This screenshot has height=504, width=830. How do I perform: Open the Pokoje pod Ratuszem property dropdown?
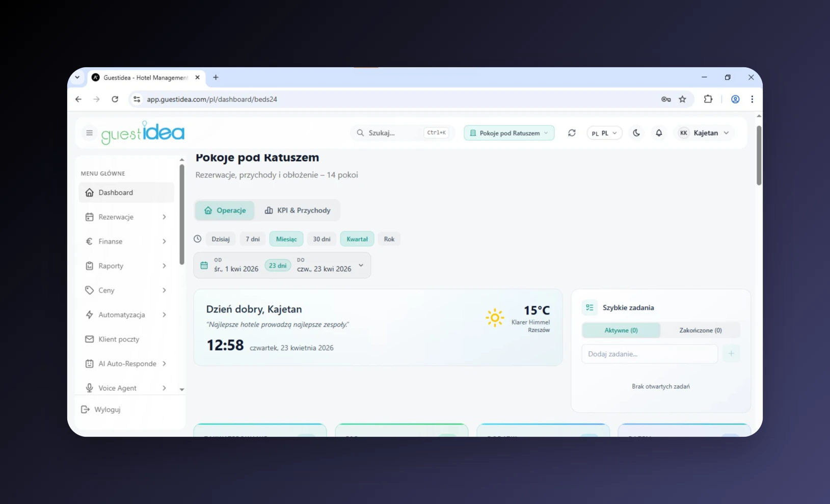(509, 133)
